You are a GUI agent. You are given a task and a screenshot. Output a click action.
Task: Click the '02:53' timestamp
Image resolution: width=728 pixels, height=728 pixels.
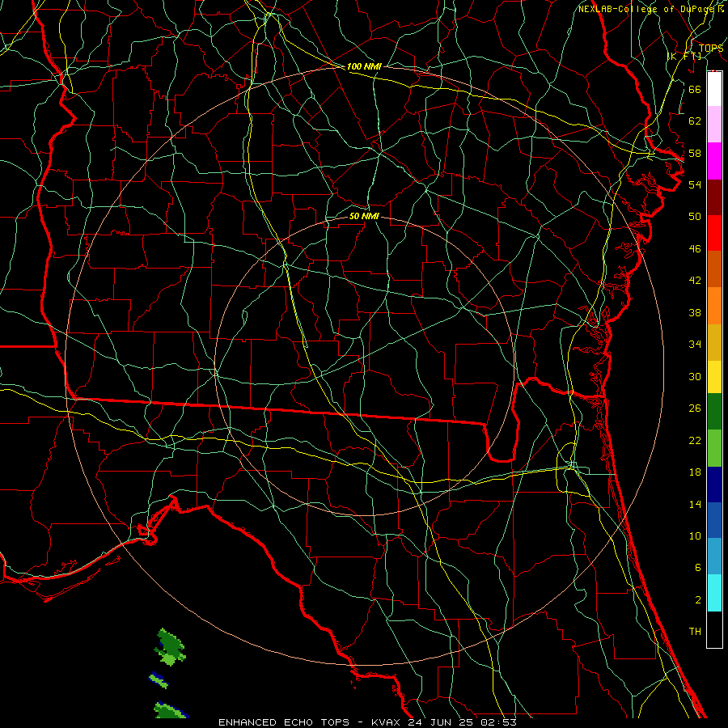pos(498,722)
